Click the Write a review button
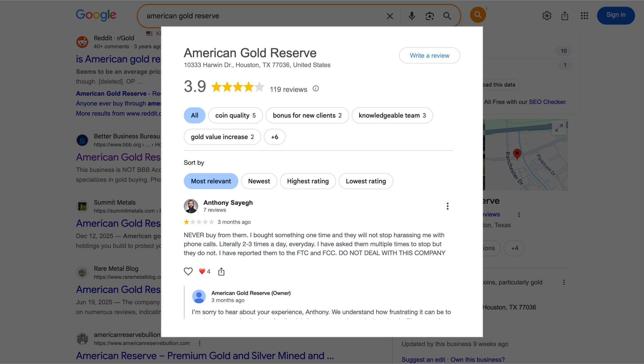The width and height of the screenshot is (644, 364). click(x=429, y=55)
